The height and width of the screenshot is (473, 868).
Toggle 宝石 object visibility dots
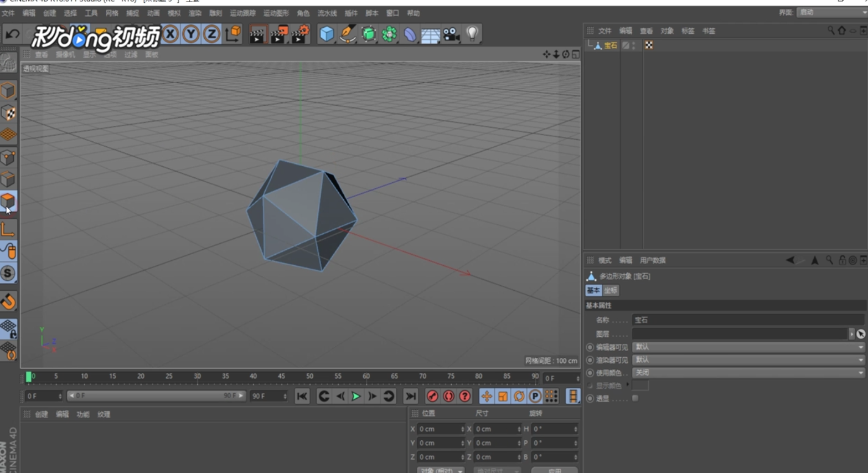[634, 45]
